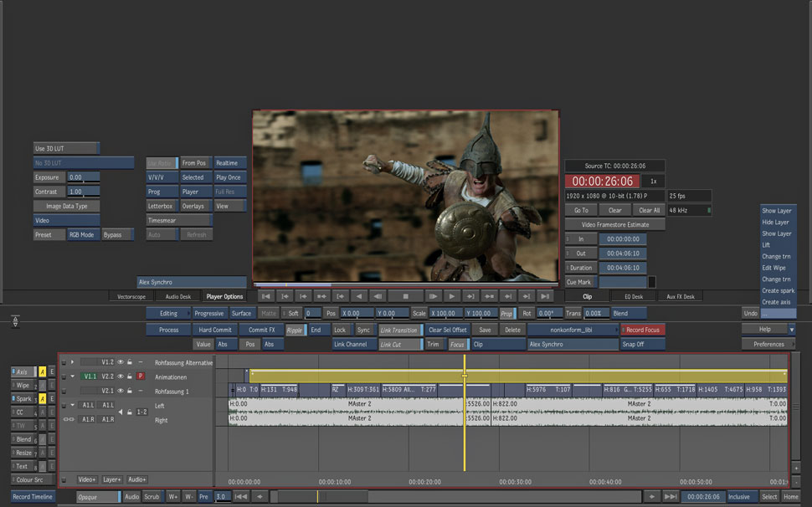
Task: Click the play reverse transport button
Action: pyautogui.click(x=359, y=296)
